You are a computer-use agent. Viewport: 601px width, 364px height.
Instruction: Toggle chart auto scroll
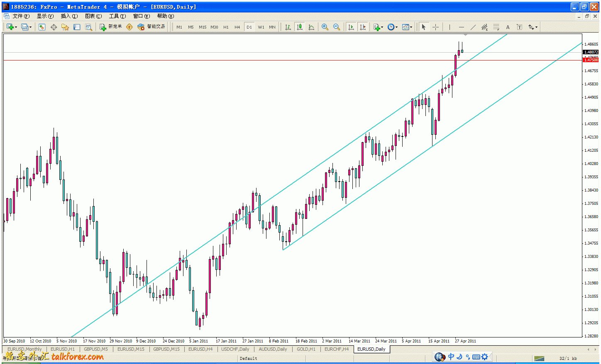tap(351, 27)
